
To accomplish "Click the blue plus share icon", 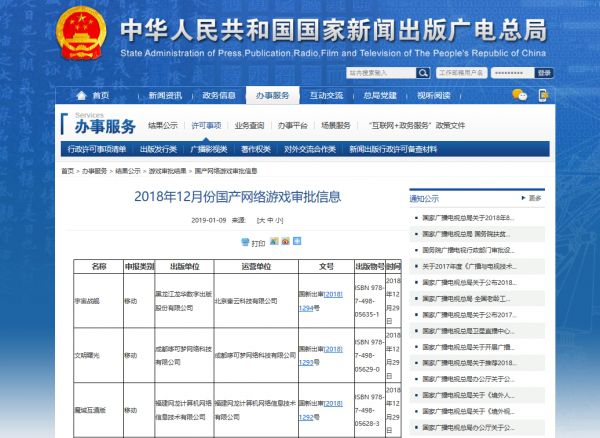I will [x=297, y=242].
